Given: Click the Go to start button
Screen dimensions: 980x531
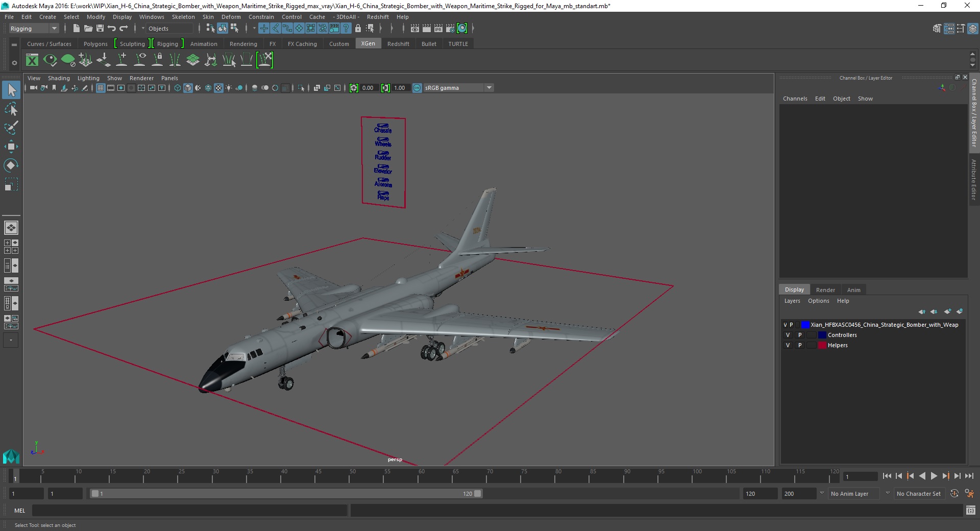Looking at the screenshot, I should [x=887, y=476].
